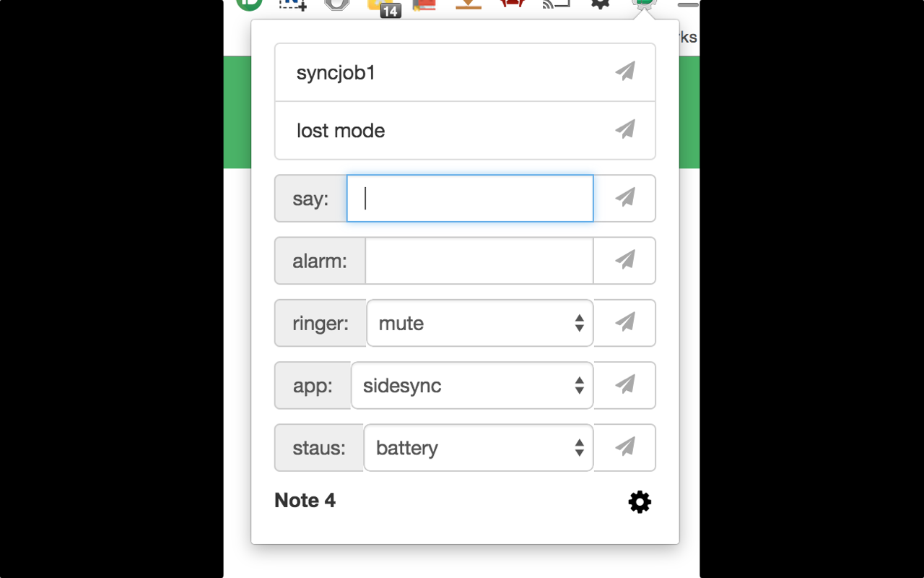Open the staus dropdown showing battery
924x578 pixels.
(479, 447)
